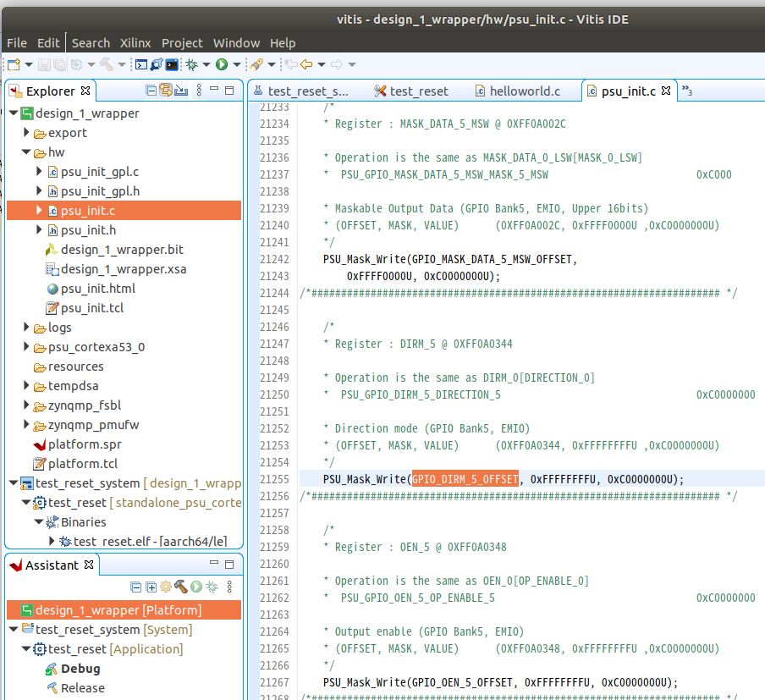Screen dimensions: 765x700
Task: Toggle Link with Editor in Explorer panel
Action: 166,91
